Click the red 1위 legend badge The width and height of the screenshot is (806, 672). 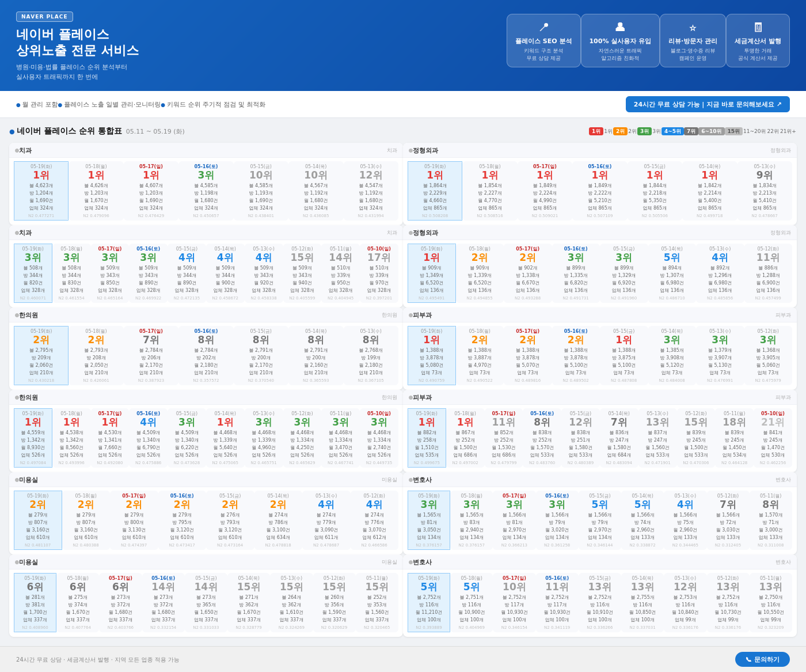[596, 131]
